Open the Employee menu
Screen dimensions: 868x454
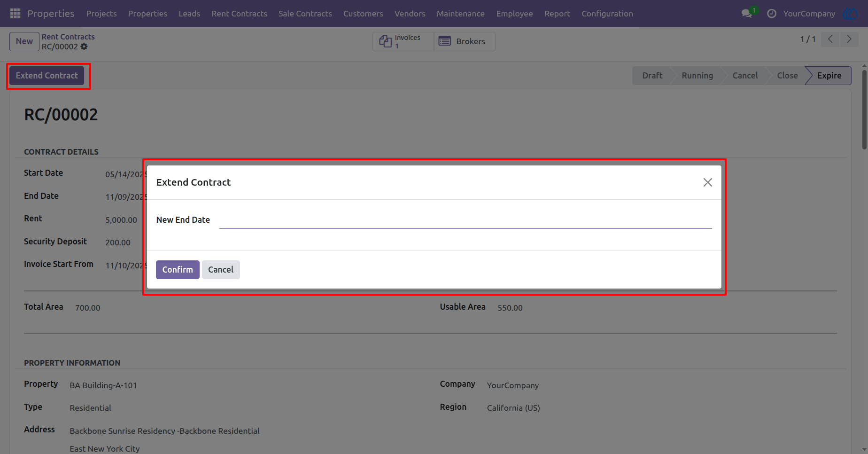515,14
